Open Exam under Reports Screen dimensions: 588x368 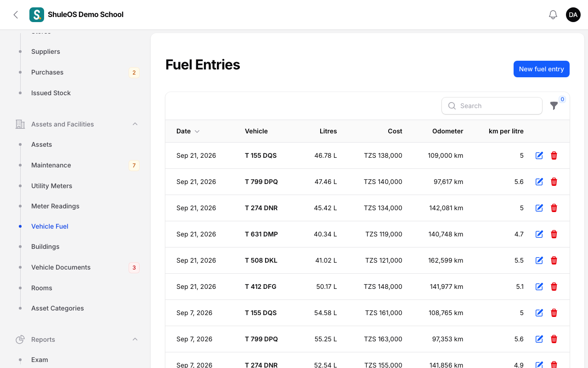pos(40,360)
